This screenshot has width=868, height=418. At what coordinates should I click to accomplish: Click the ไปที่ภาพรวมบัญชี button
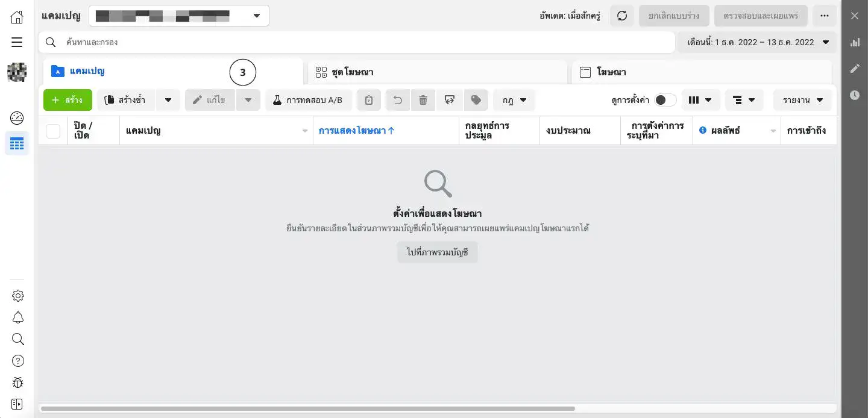tap(437, 252)
